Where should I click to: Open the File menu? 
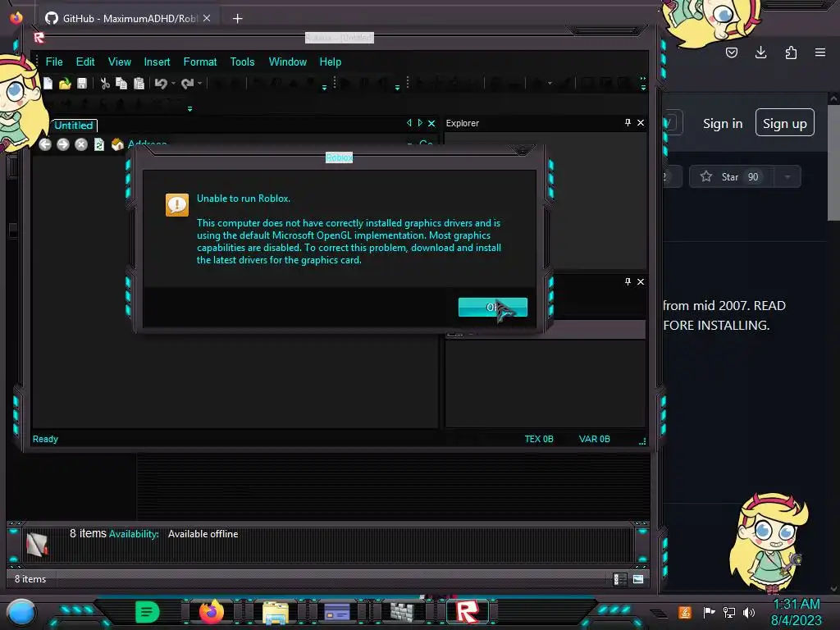pyautogui.click(x=54, y=62)
